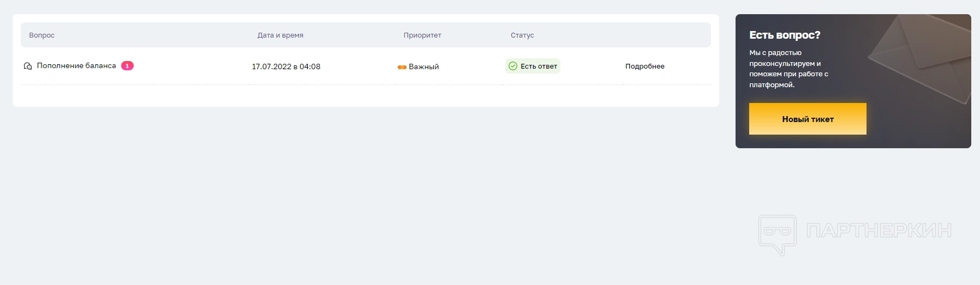This screenshot has width=980, height=285.
Task: Click the Статус column header
Action: (x=522, y=35)
